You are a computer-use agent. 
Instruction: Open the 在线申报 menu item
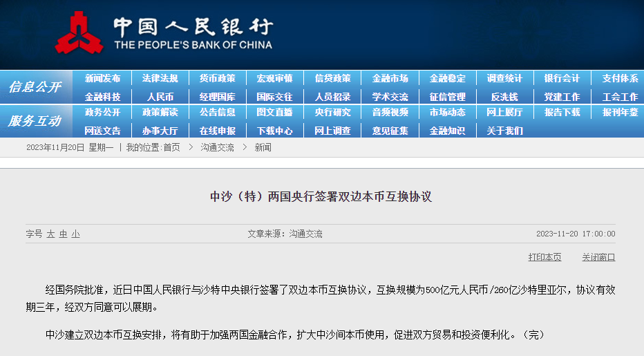point(217,131)
